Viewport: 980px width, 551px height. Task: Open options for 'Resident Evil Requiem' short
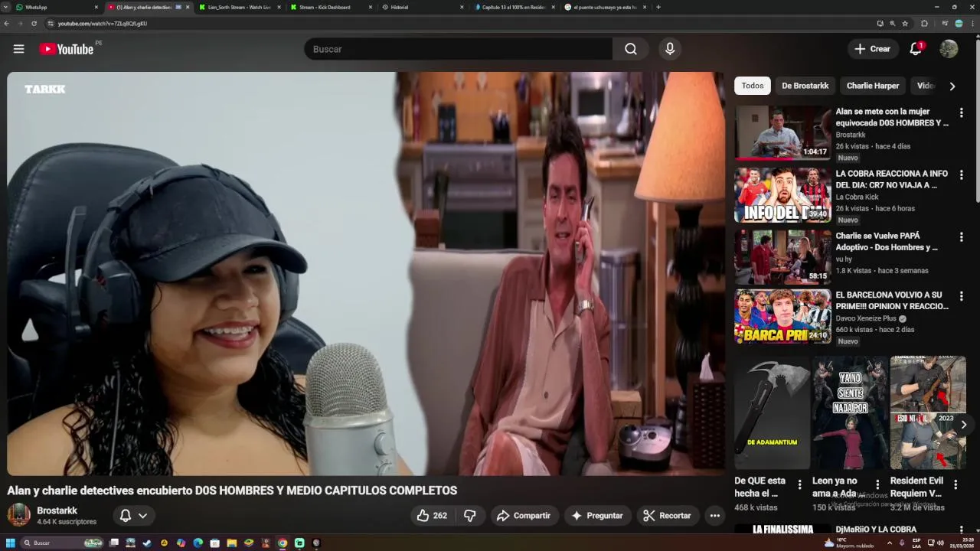click(955, 484)
